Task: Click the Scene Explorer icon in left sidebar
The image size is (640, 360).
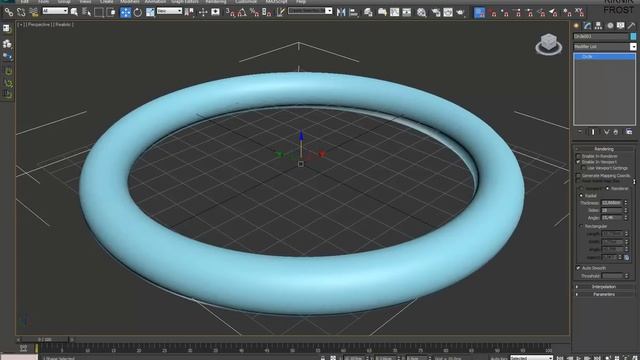Action: click(7, 28)
